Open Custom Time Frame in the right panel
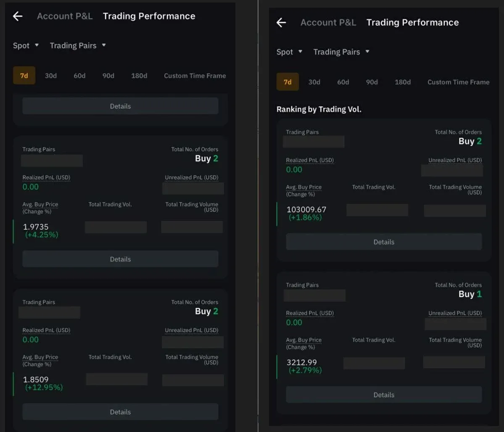 (x=458, y=82)
